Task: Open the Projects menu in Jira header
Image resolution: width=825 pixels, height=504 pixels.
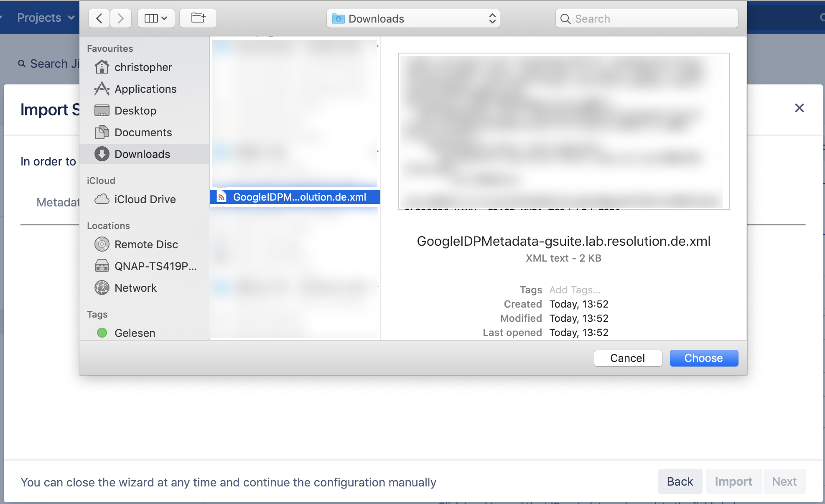Action: tap(45, 18)
